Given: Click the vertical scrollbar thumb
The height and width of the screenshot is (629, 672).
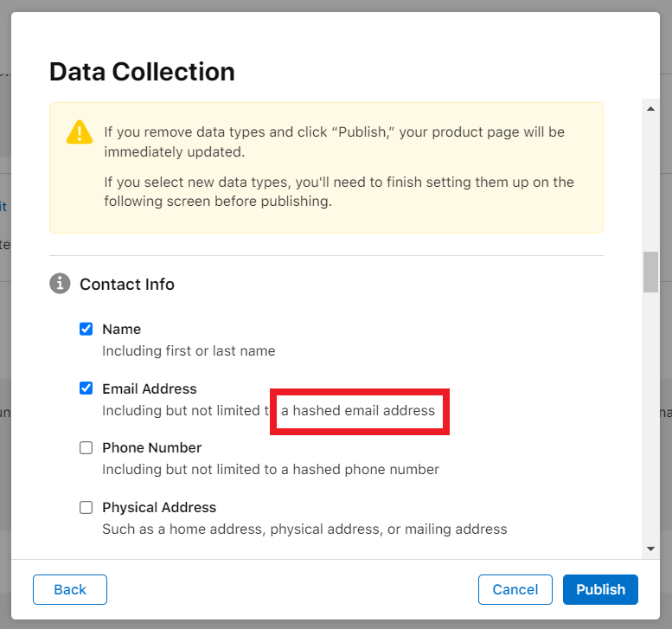Looking at the screenshot, I should coord(650,273).
